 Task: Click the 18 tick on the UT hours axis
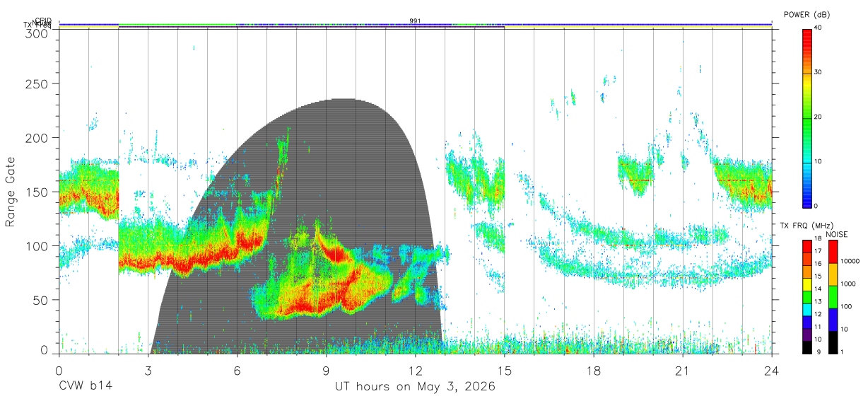click(x=594, y=370)
